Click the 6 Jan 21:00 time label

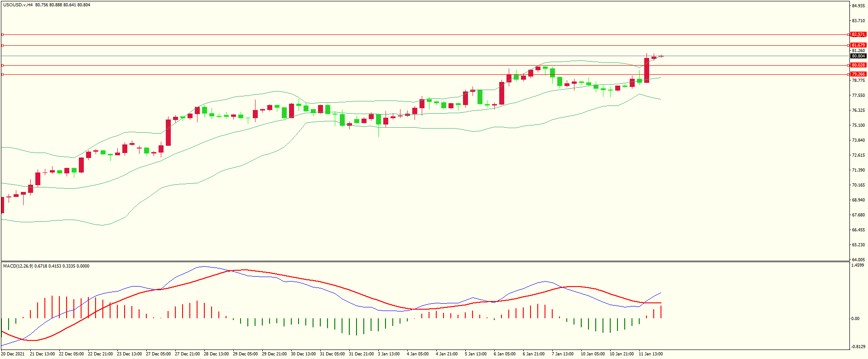[534, 354]
